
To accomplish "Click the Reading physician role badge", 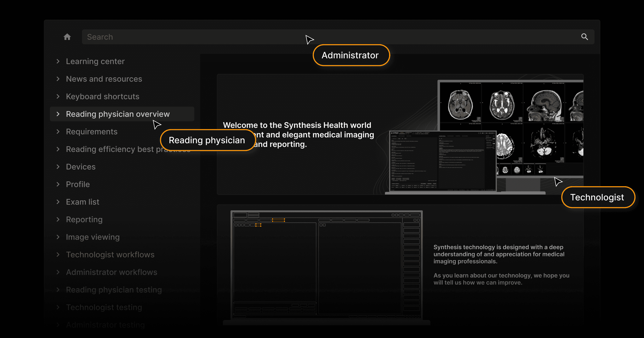I will [x=207, y=140].
